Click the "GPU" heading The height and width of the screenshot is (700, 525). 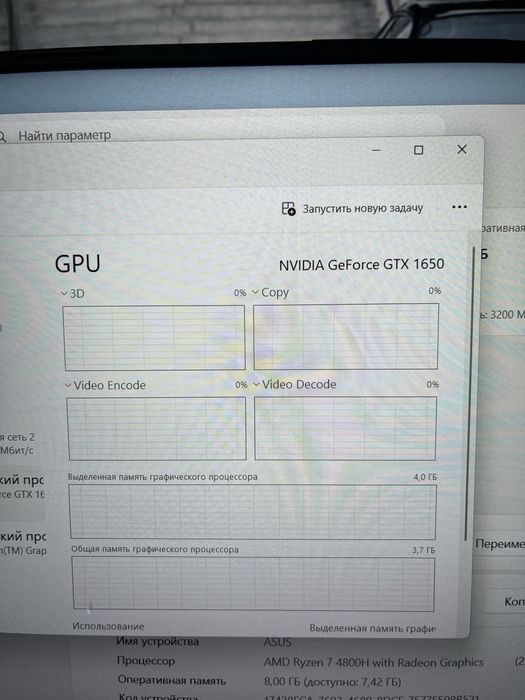[78, 263]
